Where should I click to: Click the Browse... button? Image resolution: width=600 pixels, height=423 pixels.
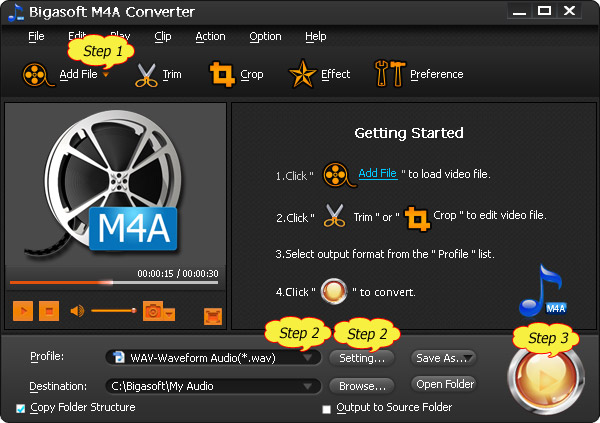click(362, 386)
